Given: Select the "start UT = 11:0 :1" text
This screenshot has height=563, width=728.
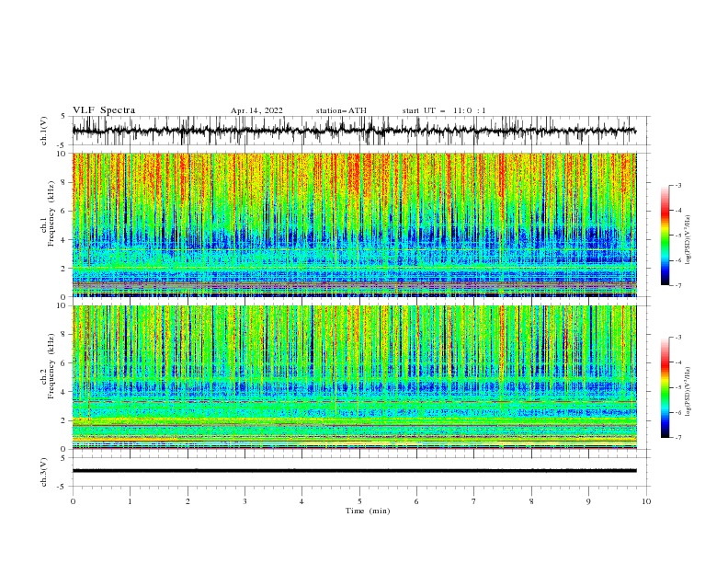Looking at the screenshot, I should (x=444, y=110).
